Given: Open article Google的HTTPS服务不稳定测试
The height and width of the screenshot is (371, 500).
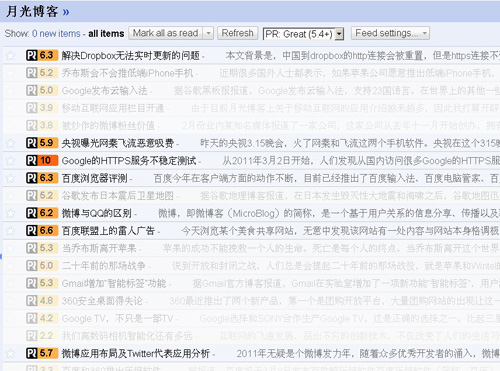Looking at the screenshot, I should pos(129,161).
